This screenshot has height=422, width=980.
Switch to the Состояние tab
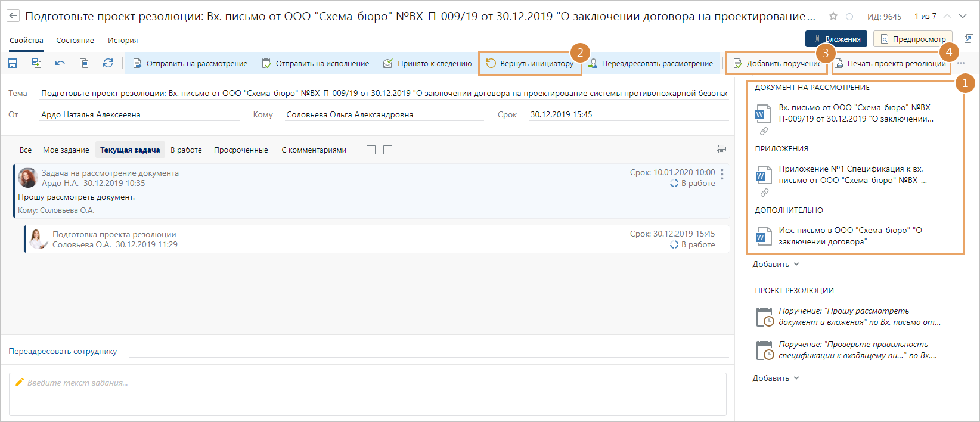75,41
